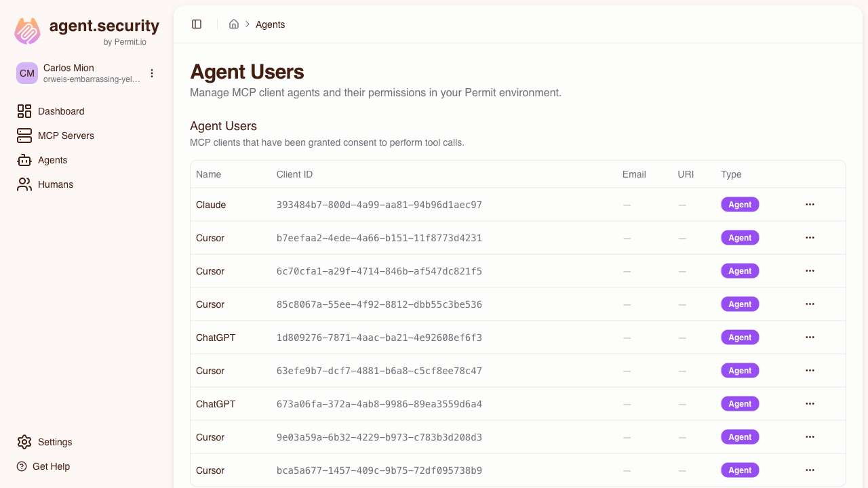
Task: Select Humans in the left navigation
Action: point(55,184)
